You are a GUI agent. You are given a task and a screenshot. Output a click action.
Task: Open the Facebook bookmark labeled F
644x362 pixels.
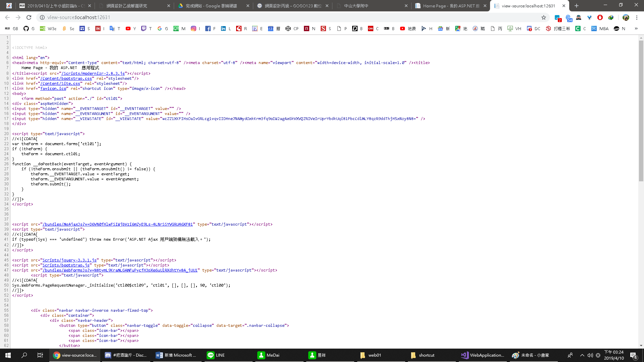[211, 28]
